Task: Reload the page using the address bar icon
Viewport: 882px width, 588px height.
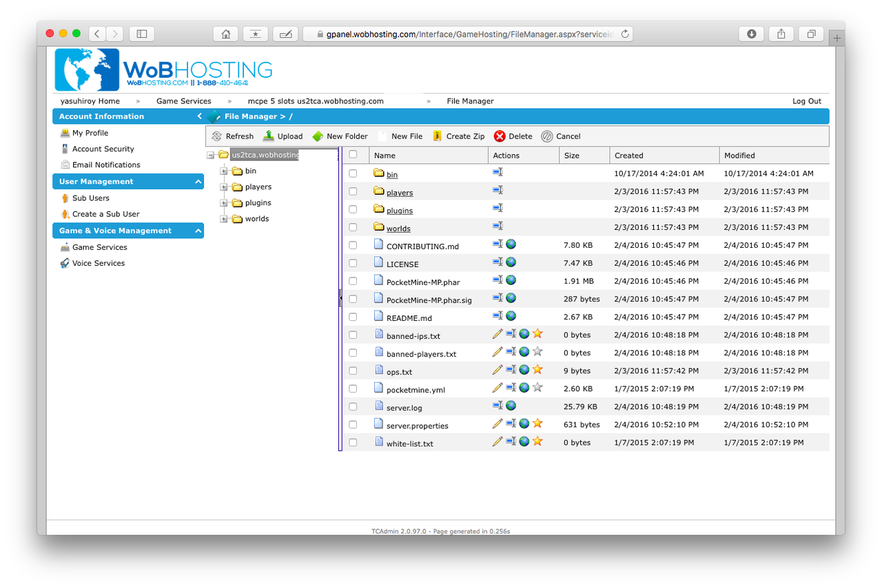Action: [625, 34]
